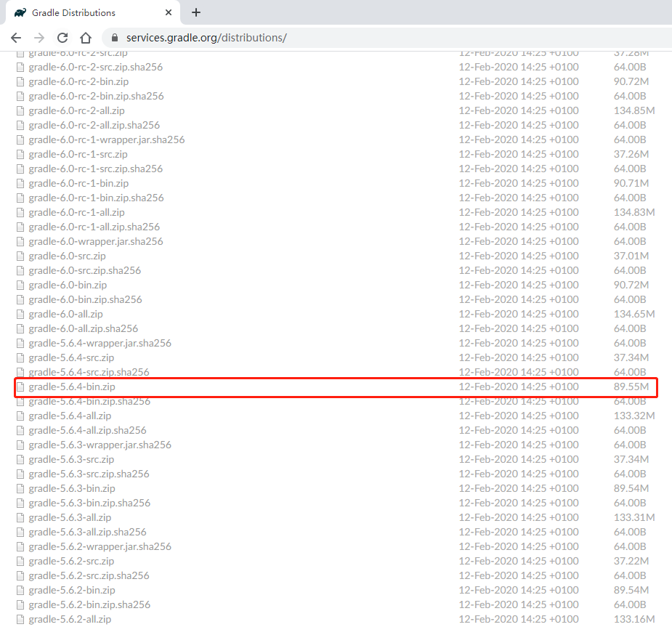Screen dimensions: 672x627
Task: Click file icon beside gradle-6.0-wrapper.jar.sha256
Action: [x=20, y=242]
